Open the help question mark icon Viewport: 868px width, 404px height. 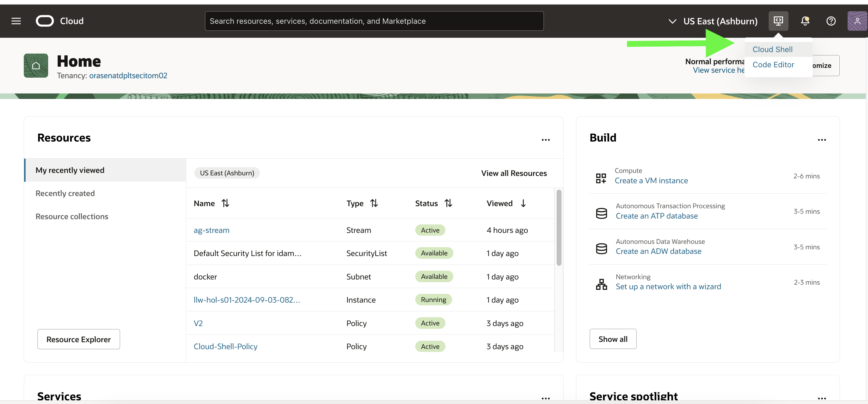point(831,21)
